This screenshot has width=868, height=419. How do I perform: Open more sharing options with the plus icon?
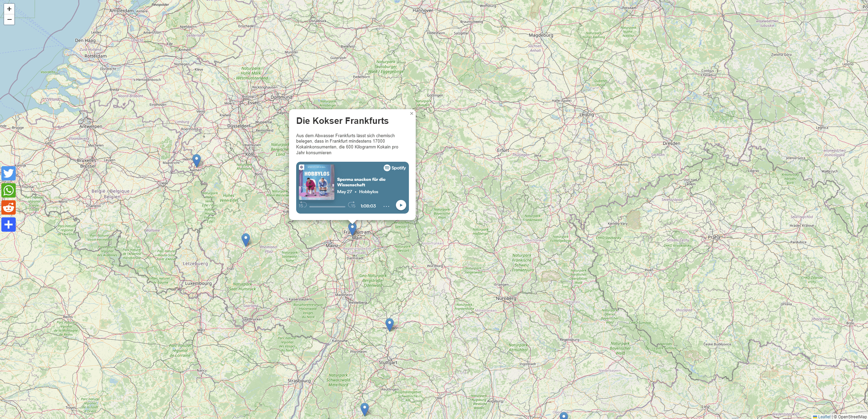click(x=9, y=225)
